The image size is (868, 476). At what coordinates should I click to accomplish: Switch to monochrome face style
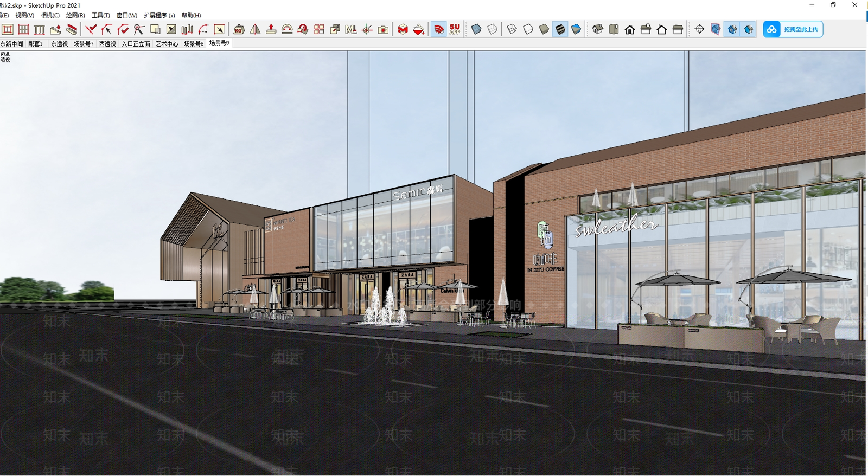coord(576,29)
